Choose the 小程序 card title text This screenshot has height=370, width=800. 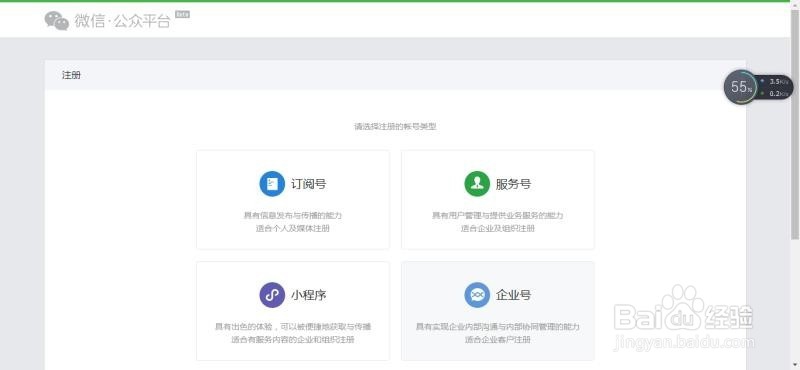[x=309, y=295]
